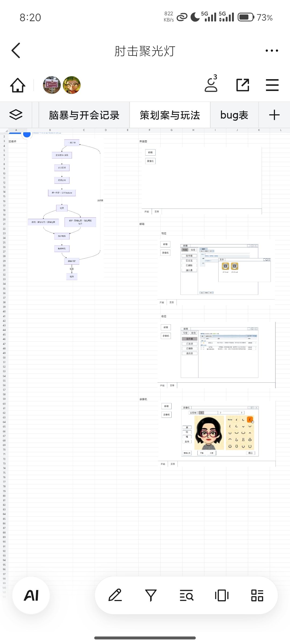This screenshot has height=644, width=290.
Task: Select the 收信 inbox mockup image
Action: pyautogui.click(x=217, y=355)
